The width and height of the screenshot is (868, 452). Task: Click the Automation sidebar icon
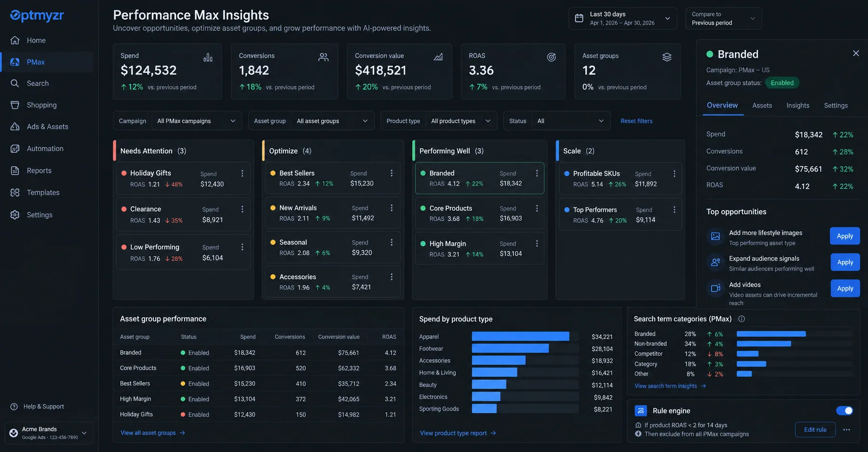pyautogui.click(x=15, y=148)
